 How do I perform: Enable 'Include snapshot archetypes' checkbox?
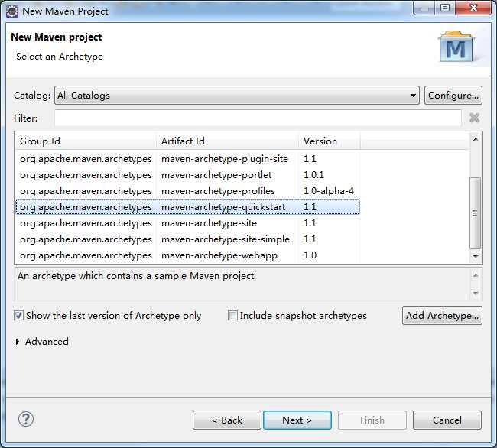pos(232,315)
